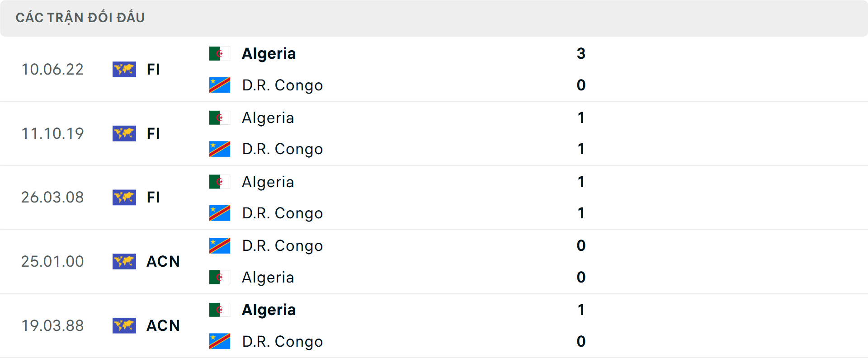Viewport: 868px width, 358px height.
Task: Select the CÁC TRẬN ĐỐI ĐẦU header
Action: pyautogui.click(x=80, y=18)
